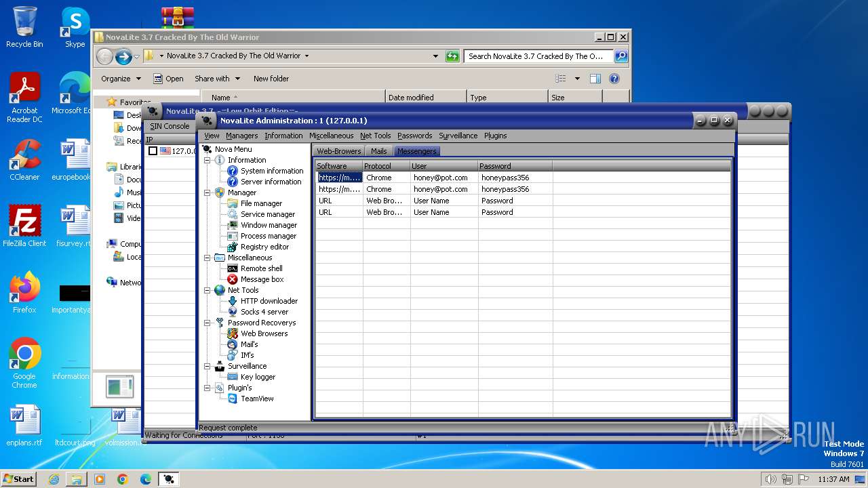The width and height of the screenshot is (868, 488).
Task: Open the Plugins menu
Action: [x=495, y=136]
